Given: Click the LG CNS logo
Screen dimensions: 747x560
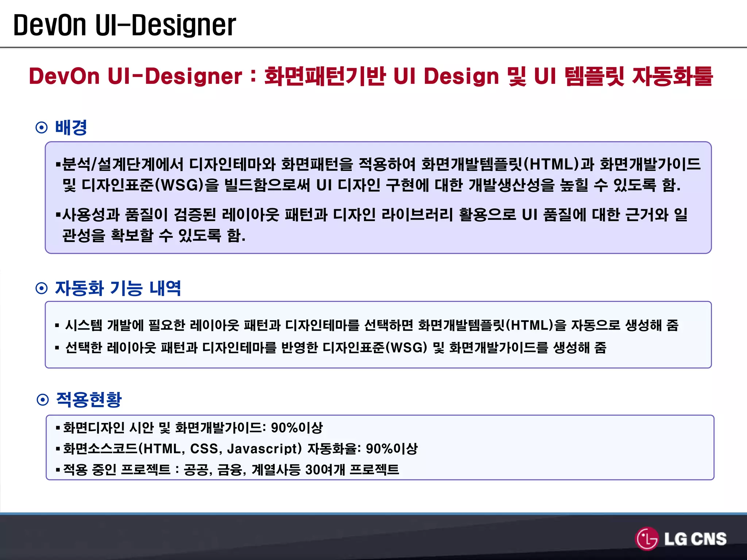Looking at the screenshot, I should [x=681, y=538].
